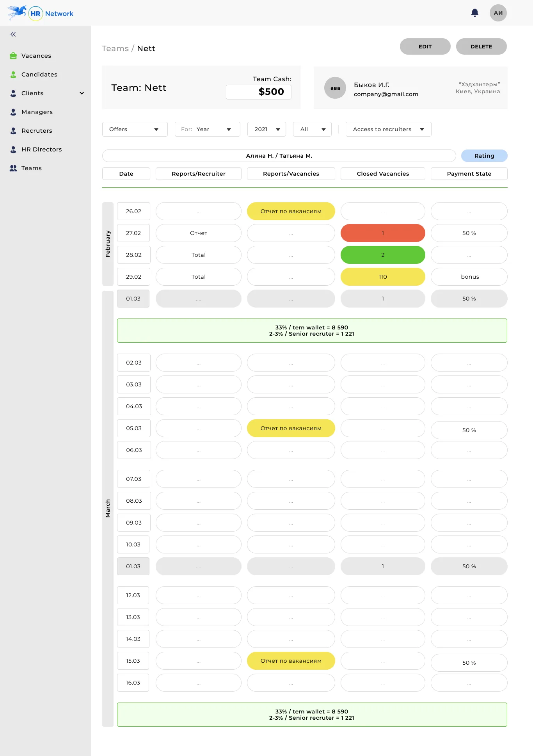The width and height of the screenshot is (533, 756).
Task: Open the Offers dropdown
Action: click(x=135, y=129)
